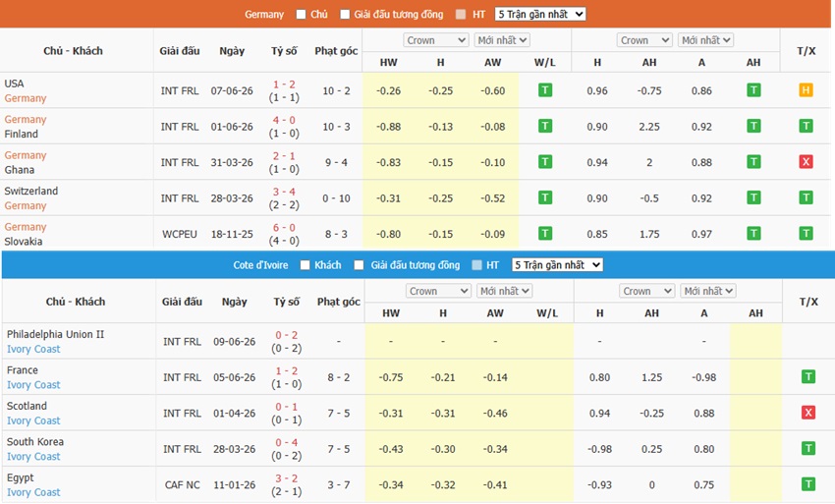Click the 0 - 4 score for South Korea match
Viewport: 835px width, 504px height.
pos(287,442)
